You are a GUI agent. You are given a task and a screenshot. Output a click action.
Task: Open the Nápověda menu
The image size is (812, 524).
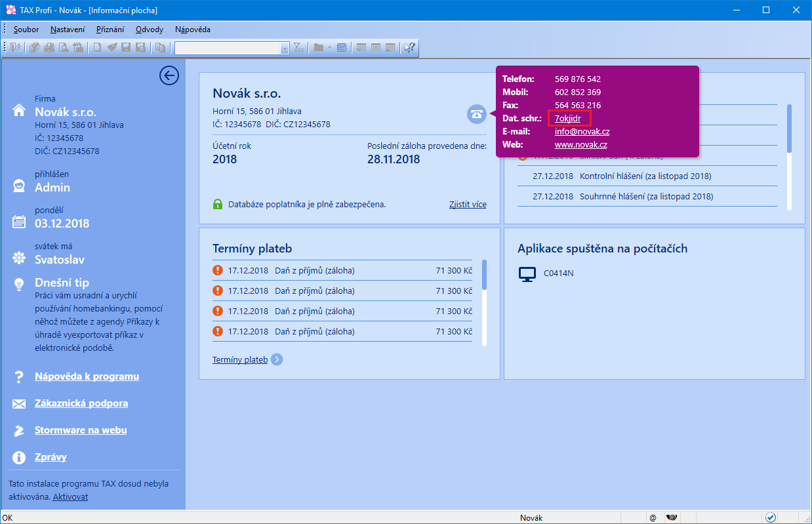click(193, 30)
